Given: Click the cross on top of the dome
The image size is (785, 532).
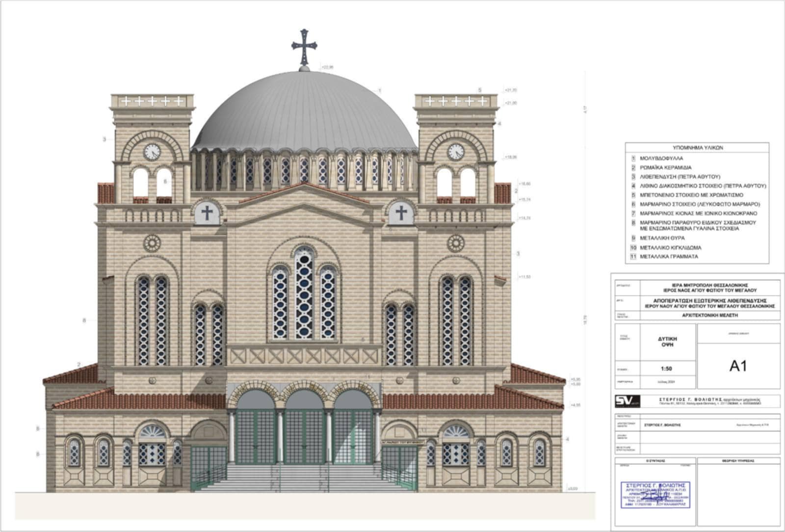Looking at the screenshot, I should click(x=304, y=46).
